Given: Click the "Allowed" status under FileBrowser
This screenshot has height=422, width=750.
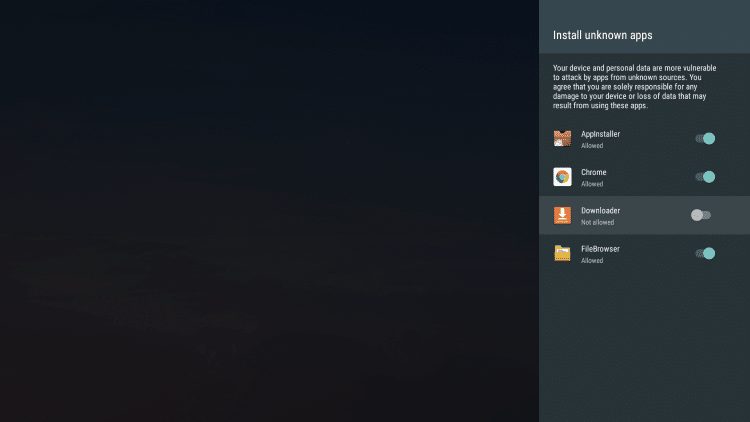Looking at the screenshot, I should click(592, 260).
